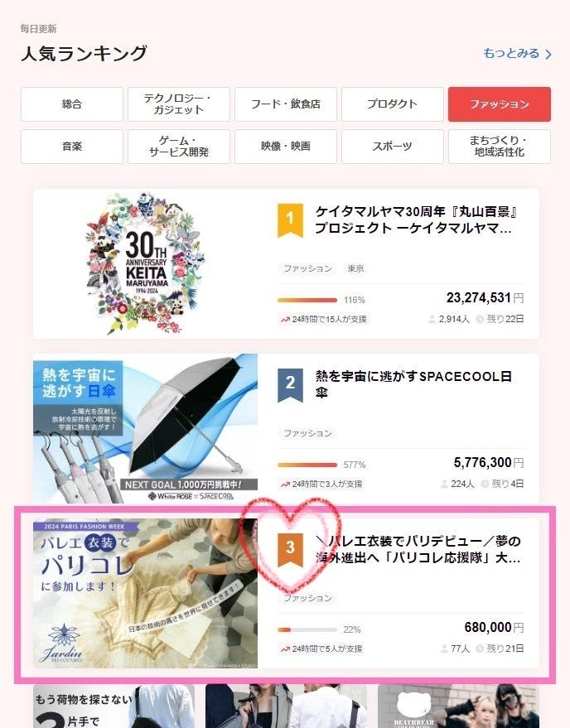Click supporter person icon next to 2,914人
The height and width of the screenshot is (728, 570).
(432, 319)
